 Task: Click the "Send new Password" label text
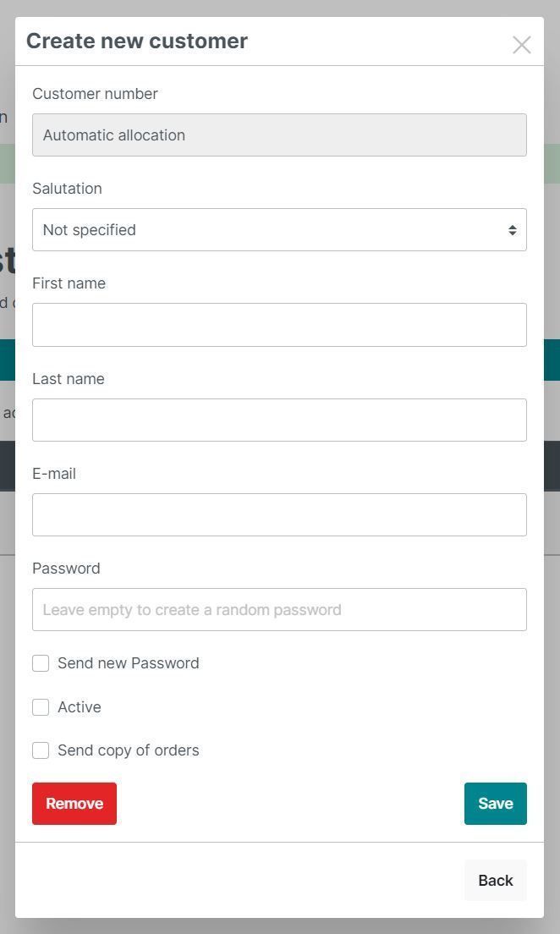129,663
